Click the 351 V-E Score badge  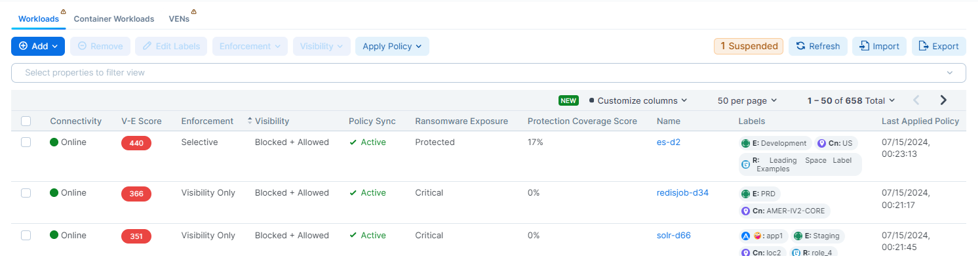[x=136, y=236]
